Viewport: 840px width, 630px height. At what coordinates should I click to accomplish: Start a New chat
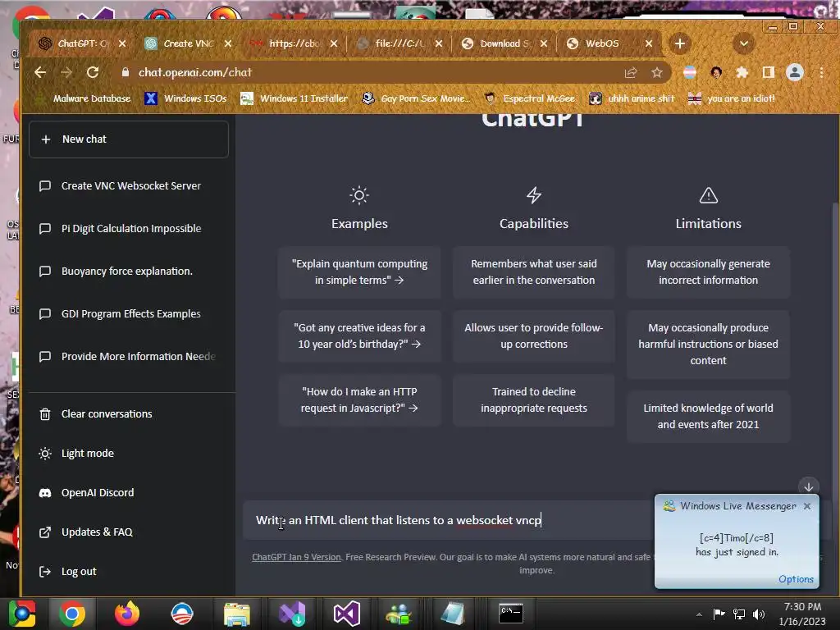(x=129, y=139)
